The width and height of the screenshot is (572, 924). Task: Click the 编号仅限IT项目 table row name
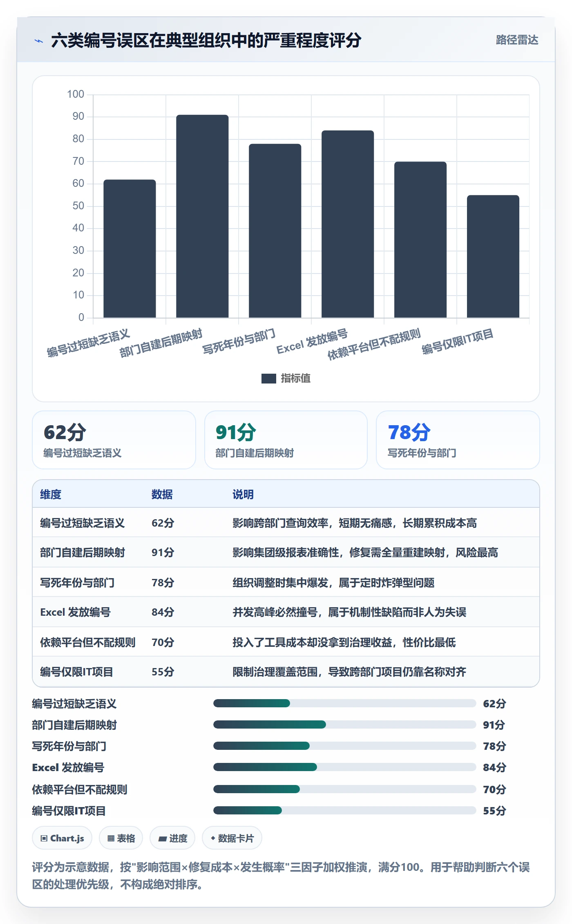[76, 672]
